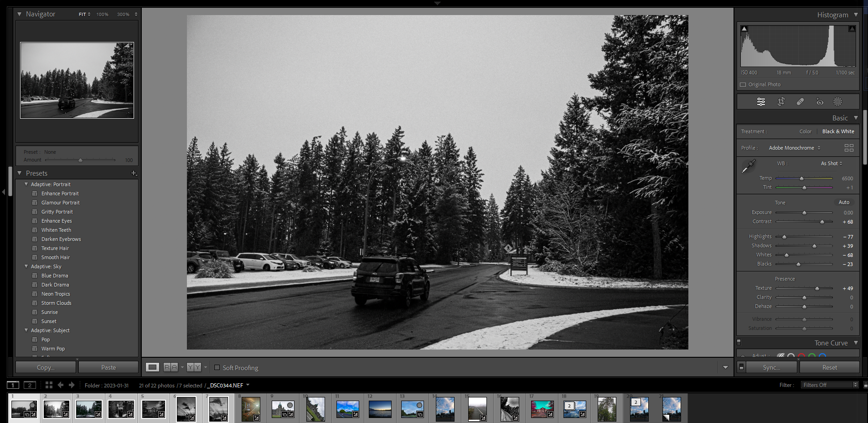This screenshot has height=423, width=868.
Task: Select the Storm Clouds preset
Action: tap(56, 303)
